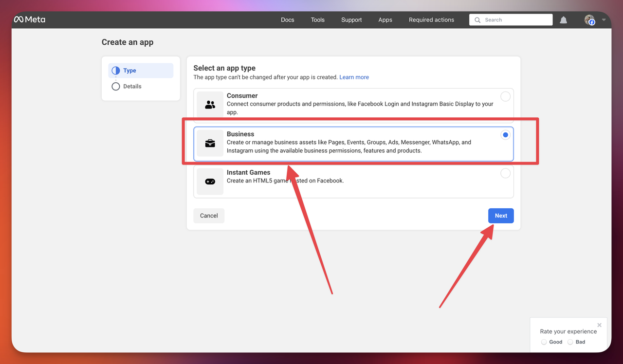623x364 pixels.
Task: Close the Rate your experience popup
Action: tap(599, 325)
